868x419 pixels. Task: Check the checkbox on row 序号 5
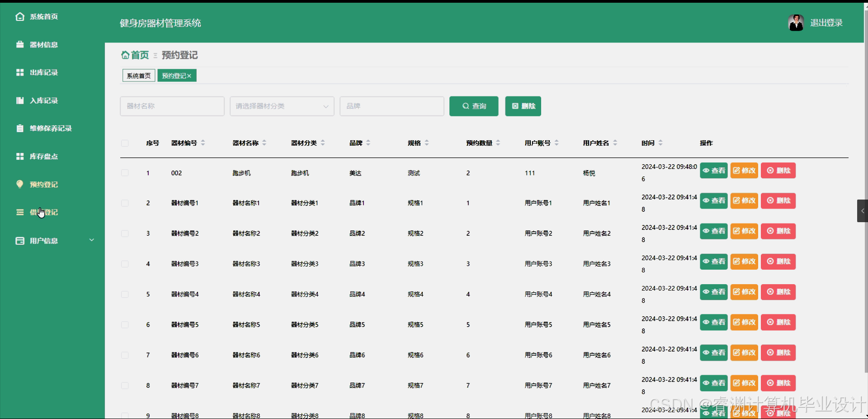(125, 294)
